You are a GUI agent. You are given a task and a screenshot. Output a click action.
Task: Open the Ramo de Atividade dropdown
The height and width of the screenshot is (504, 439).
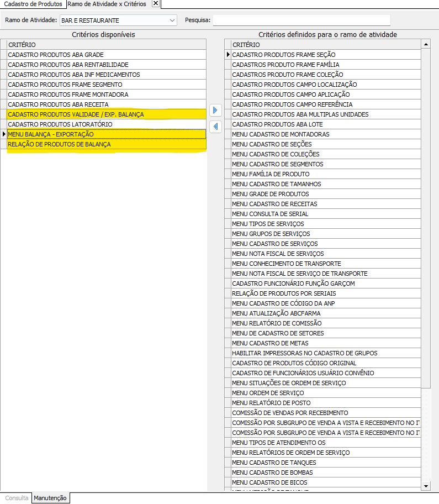[172, 20]
